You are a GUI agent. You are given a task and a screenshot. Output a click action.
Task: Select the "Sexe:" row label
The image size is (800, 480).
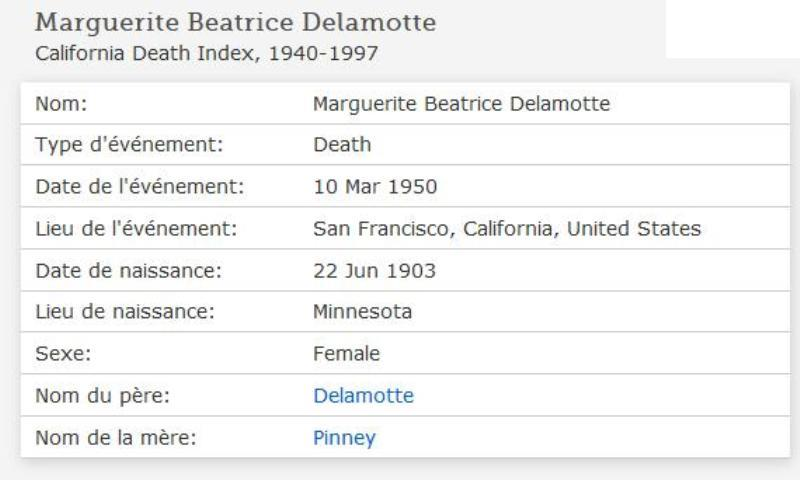point(62,354)
